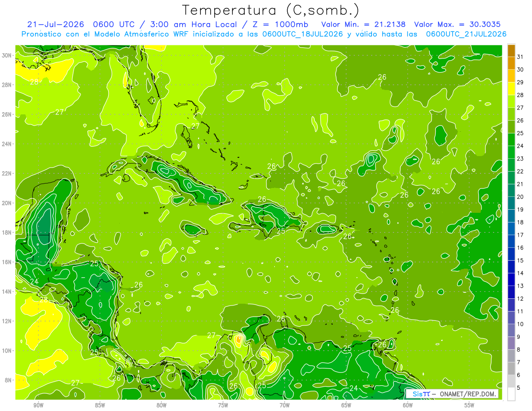
Task: Click blue legend swatch between 13 and 14
Action: (x=511, y=279)
